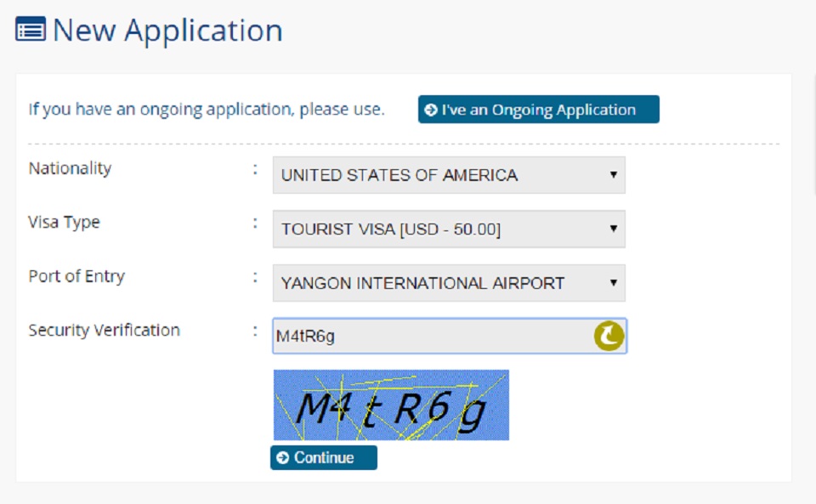The height and width of the screenshot is (504, 816).
Task: Click the blue captcha image
Action: pos(391,405)
